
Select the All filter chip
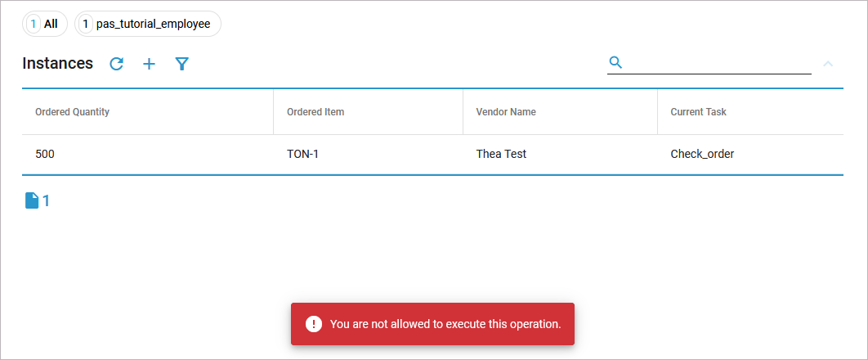(45, 24)
